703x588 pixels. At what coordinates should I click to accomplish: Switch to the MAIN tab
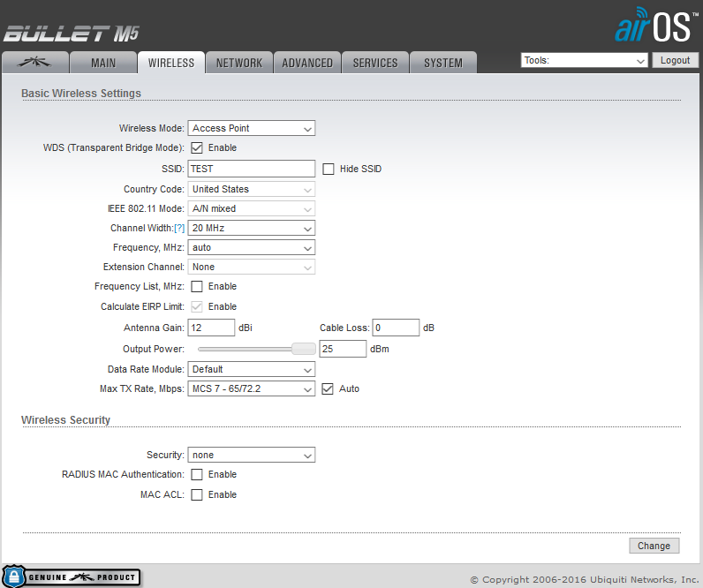pos(103,63)
